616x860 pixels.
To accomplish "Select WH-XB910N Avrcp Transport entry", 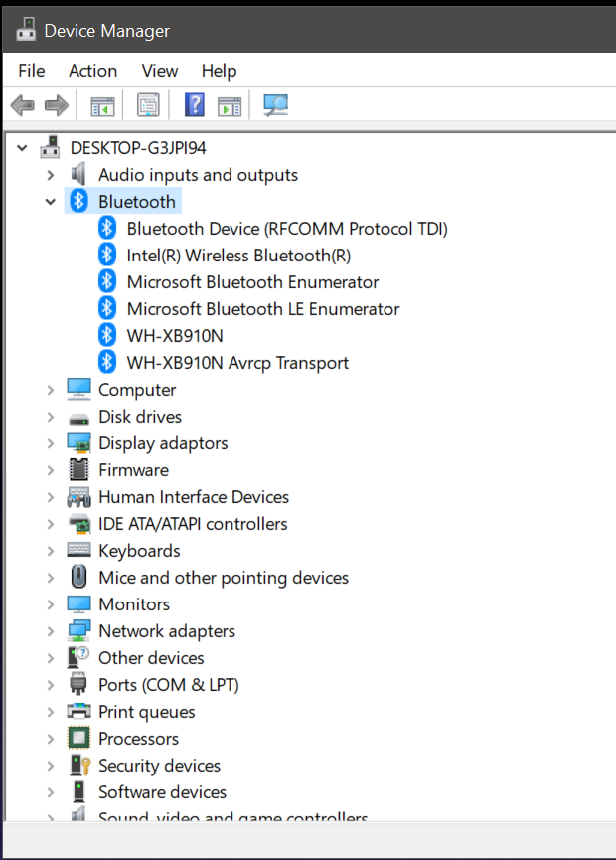I will tap(237, 363).
